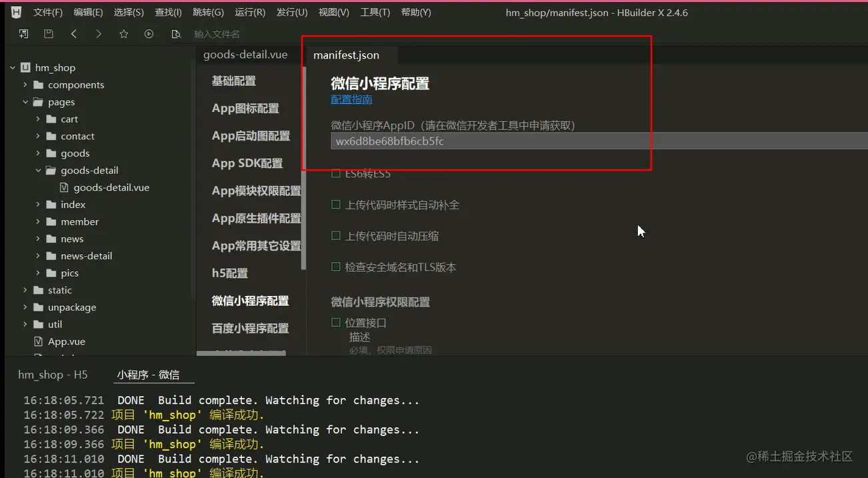The height and width of the screenshot is (478, 868).
Task: Open the 帮助(Y) menu
Action: click(416, 13)
